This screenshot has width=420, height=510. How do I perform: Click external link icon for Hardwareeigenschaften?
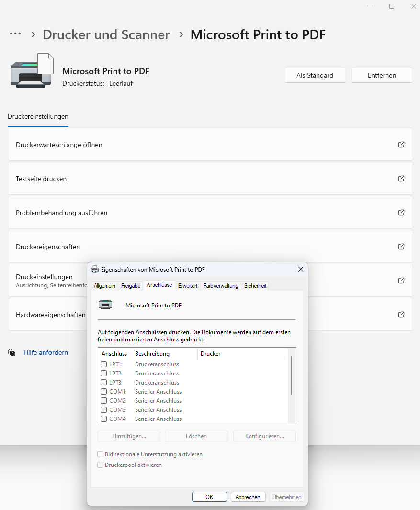pos(401,315)
